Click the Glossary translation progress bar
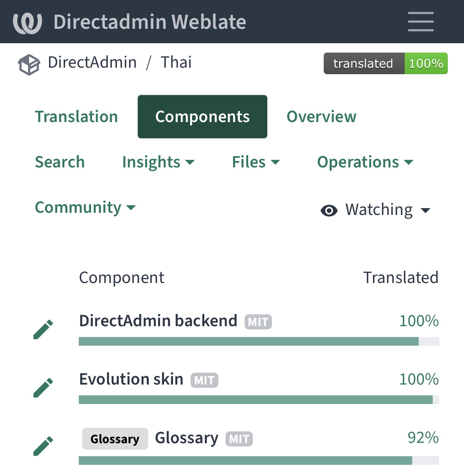Image resolution: width=464 pixels, height=476 pixels. [259, 461]
